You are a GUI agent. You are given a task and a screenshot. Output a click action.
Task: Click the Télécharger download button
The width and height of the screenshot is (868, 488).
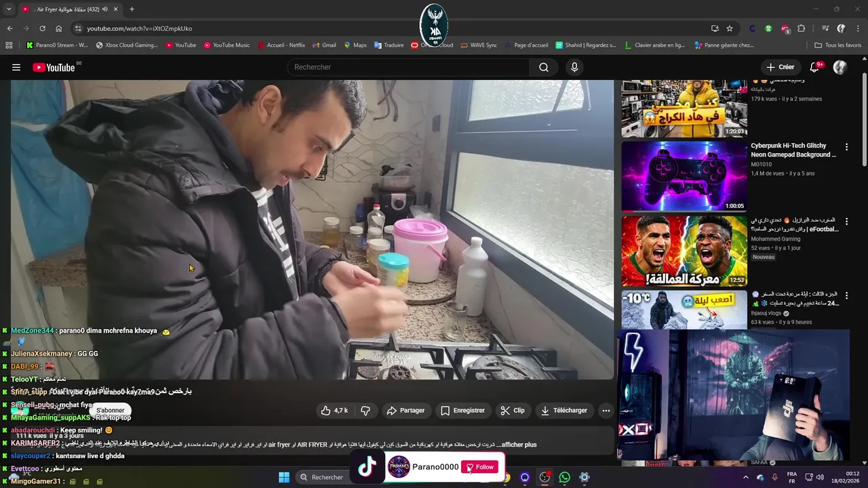564,410
